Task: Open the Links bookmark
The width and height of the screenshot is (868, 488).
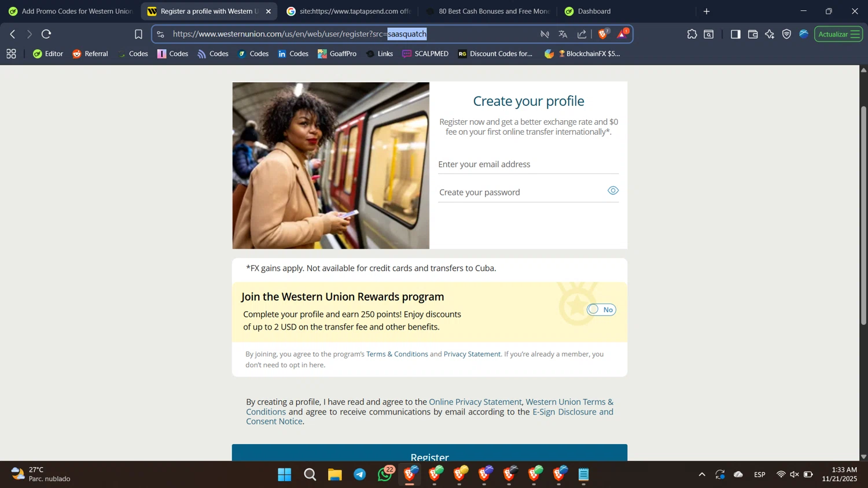Action: tap(380, 54)
